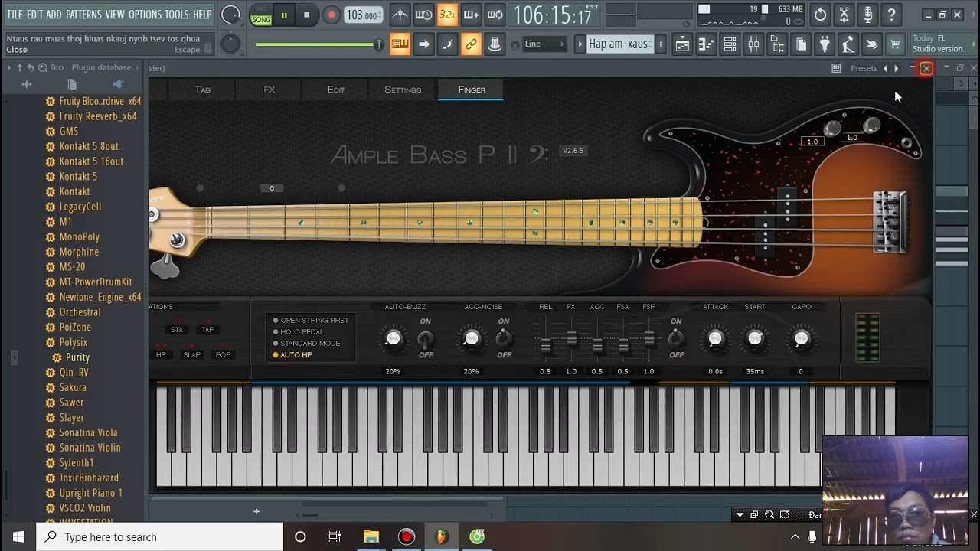Open the project picker pages icon
The height and width of the screenshot is (551, 980).
801,44
